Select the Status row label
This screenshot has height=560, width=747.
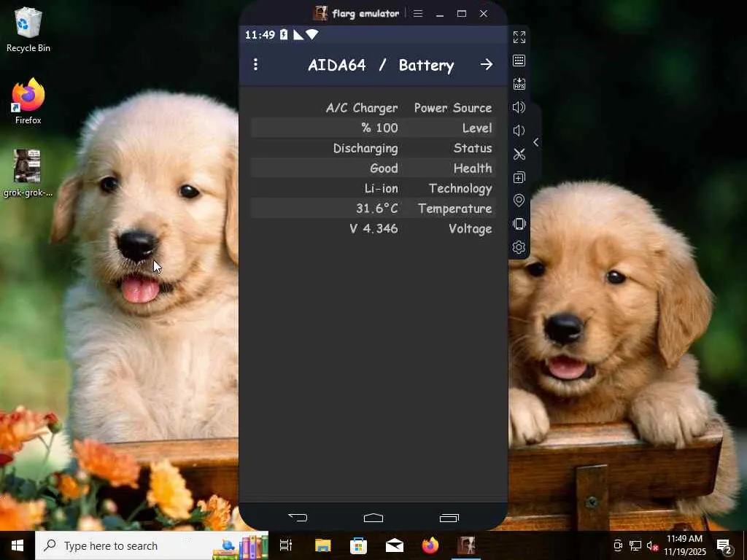coord(473,148)
